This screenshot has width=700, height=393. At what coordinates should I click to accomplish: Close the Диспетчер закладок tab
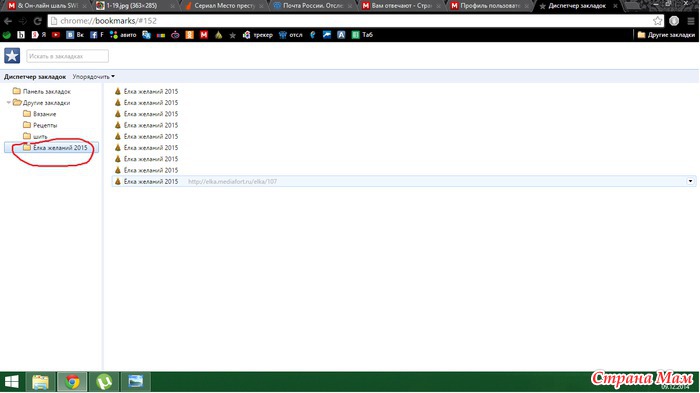tap(616, 6)
